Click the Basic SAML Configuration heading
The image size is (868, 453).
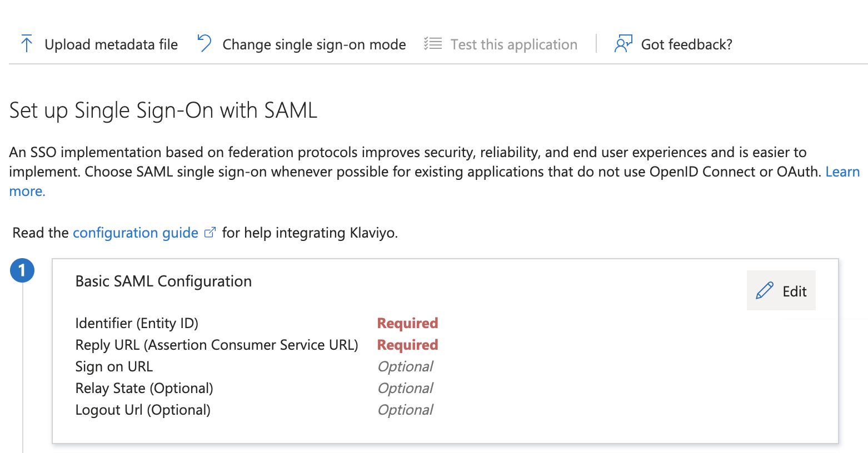[x=163, y=281]
